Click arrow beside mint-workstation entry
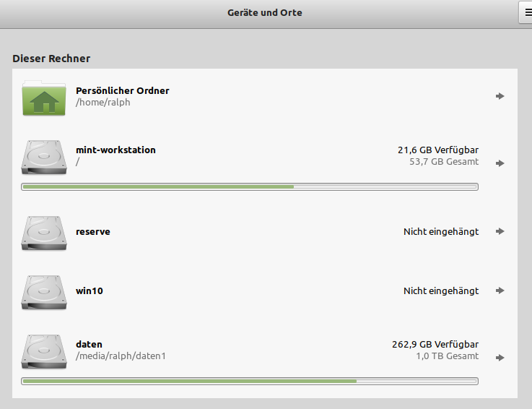The width and height of the screenshot is (532, 409). (500, 163)
